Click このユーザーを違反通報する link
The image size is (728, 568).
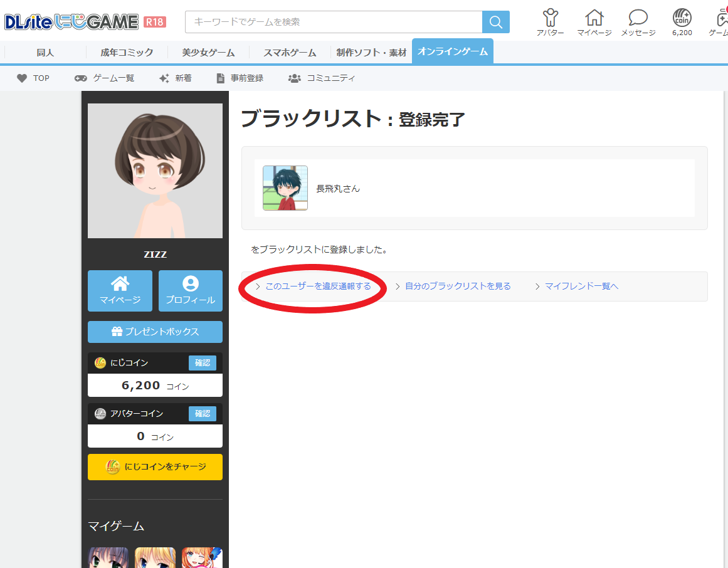[x=318, y=286]
